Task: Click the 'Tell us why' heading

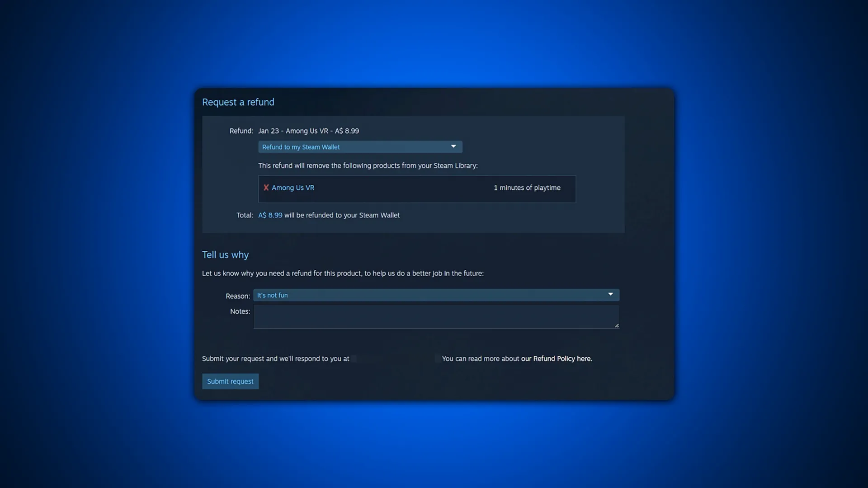Action: 225,255
